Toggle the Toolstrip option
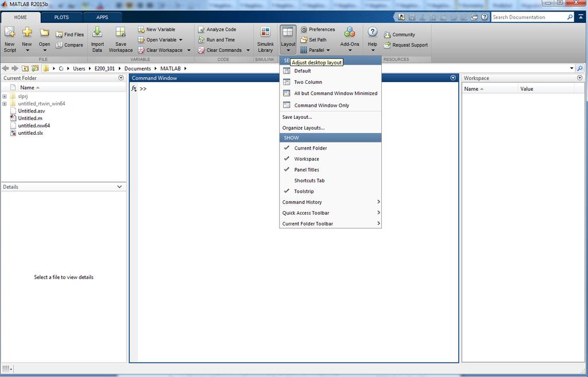588x377 pixels. click(x=330, y=192)
